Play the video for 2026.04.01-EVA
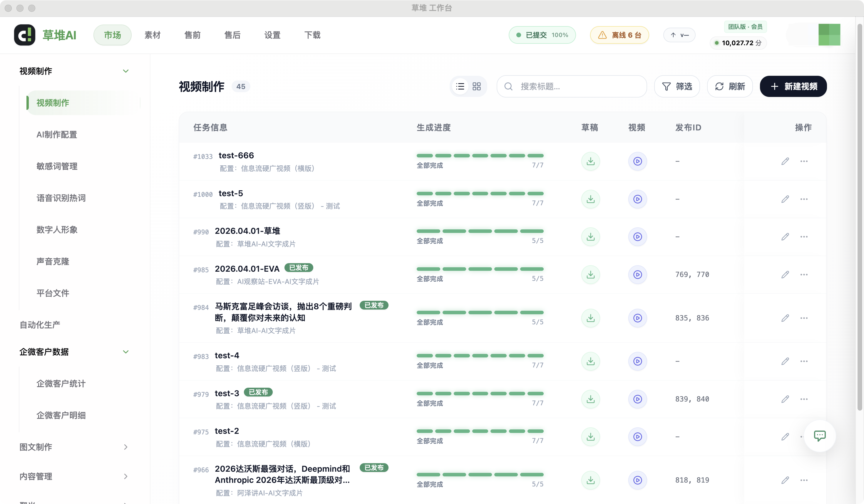The image size is (864, 504). point(637,274)
